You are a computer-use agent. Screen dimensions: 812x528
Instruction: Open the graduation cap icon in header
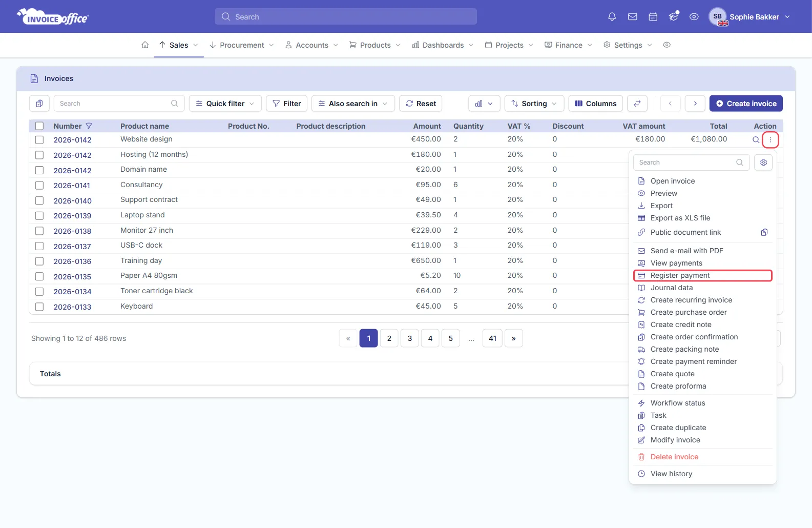point(674,17)
